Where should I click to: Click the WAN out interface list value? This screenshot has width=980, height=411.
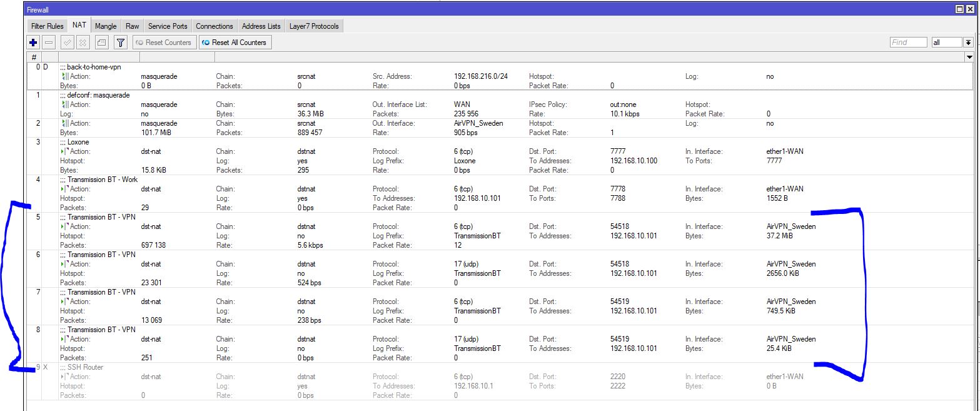coord(462,104)
